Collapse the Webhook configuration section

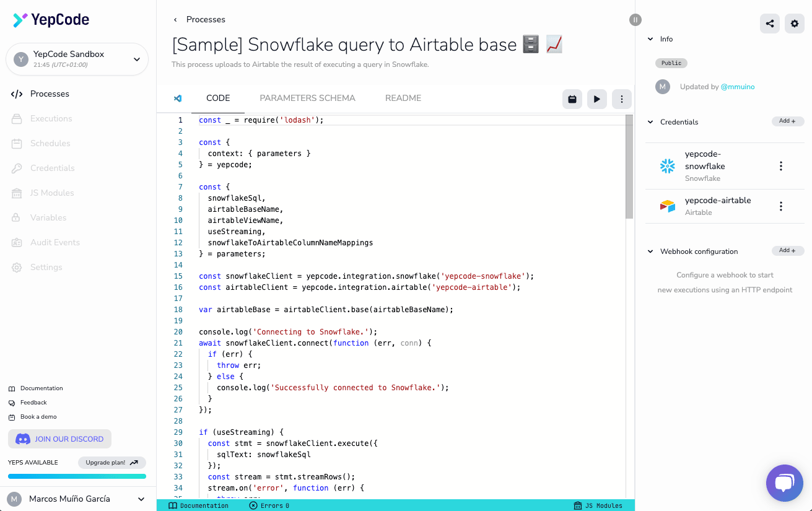pyautogui.click(x=650, y=251)
